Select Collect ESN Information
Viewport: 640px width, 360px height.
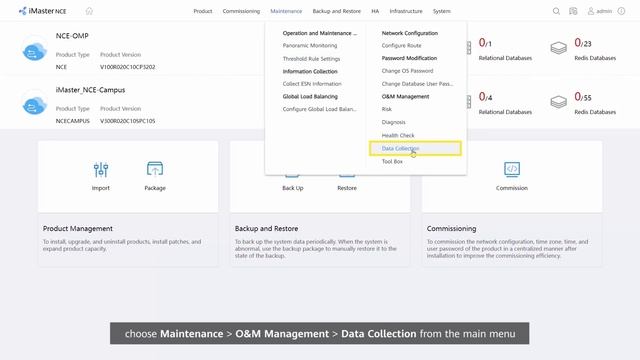[x=312, y=84]
